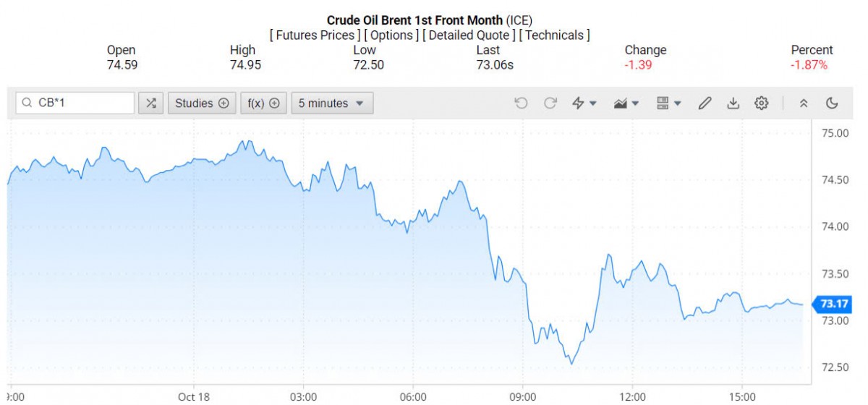Redo the chart action

click(550, 103)
